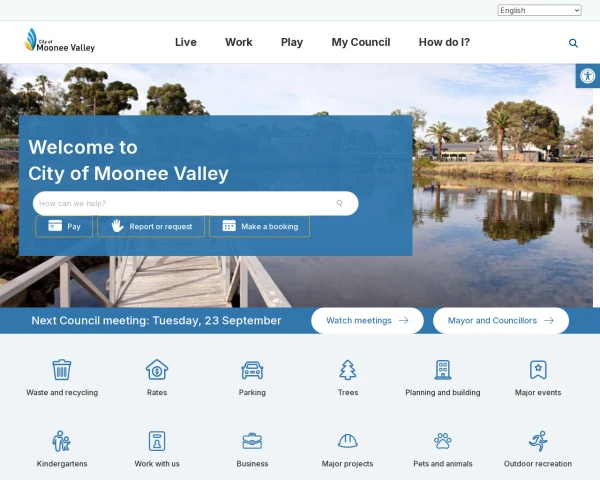Focus the 'How can we help?' search field
600x480 pixels.
pyautogui.click(x=196, y=203)
